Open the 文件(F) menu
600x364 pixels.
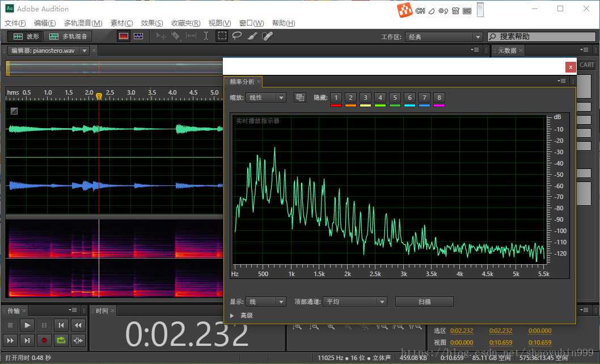tap(15, 23)
